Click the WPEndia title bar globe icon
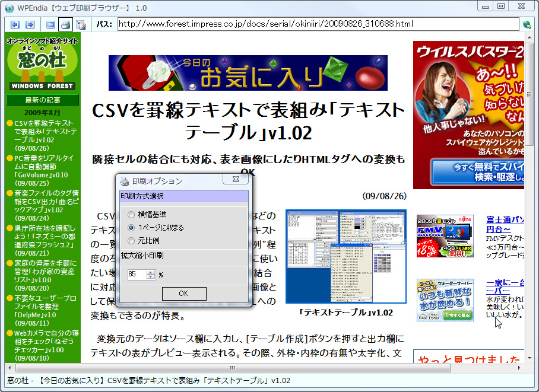 9,8
